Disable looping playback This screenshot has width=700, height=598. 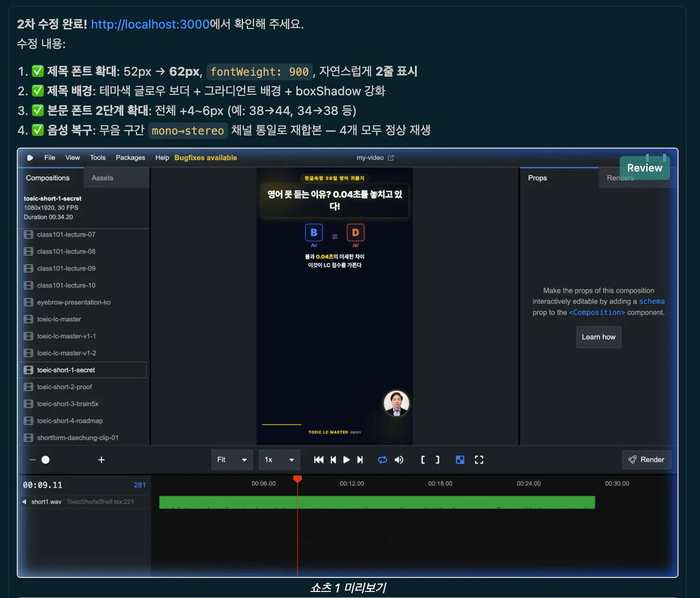(x=382, y=460)
